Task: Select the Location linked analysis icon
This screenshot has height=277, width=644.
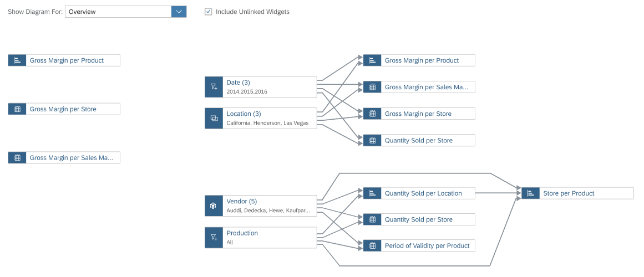Action: tap(214, 118)
